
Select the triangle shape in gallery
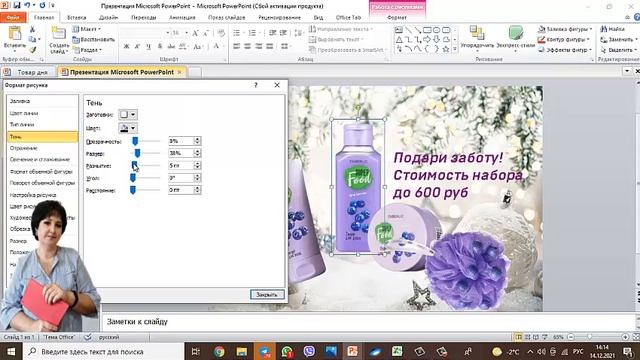(x=399, y=40)
